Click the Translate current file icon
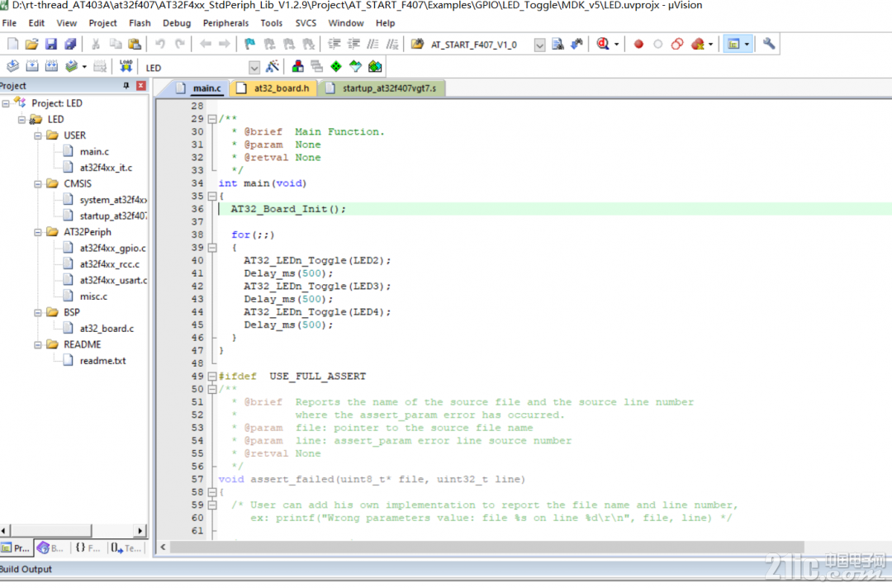The image size is (892, 588). pyautogui.click(x=12, y=67)
